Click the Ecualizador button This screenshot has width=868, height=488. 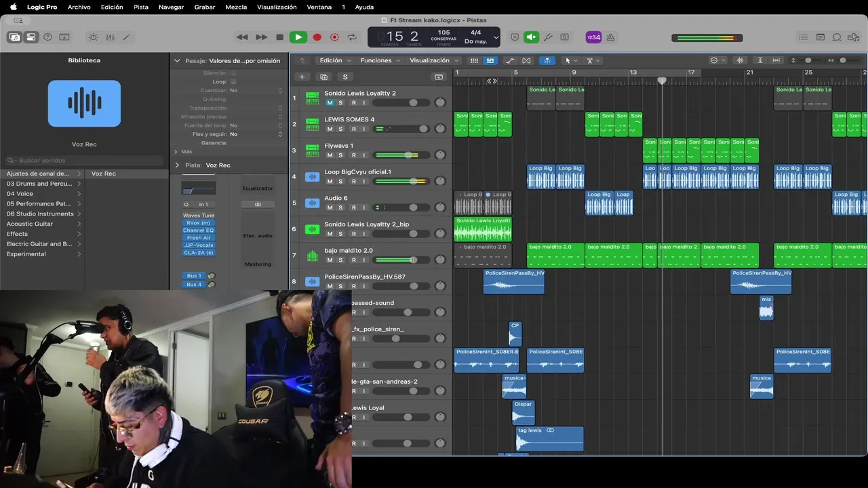click(258, 188)
